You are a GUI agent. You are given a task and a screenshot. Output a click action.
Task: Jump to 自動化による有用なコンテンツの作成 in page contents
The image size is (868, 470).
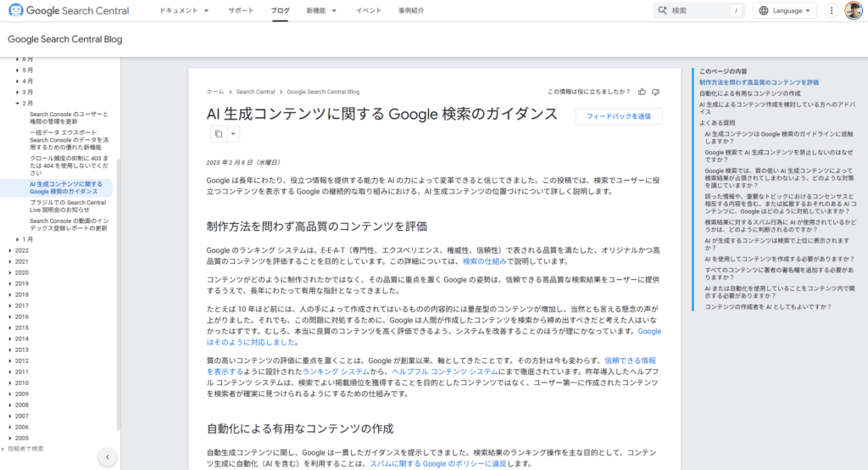[x=749, y=93]
